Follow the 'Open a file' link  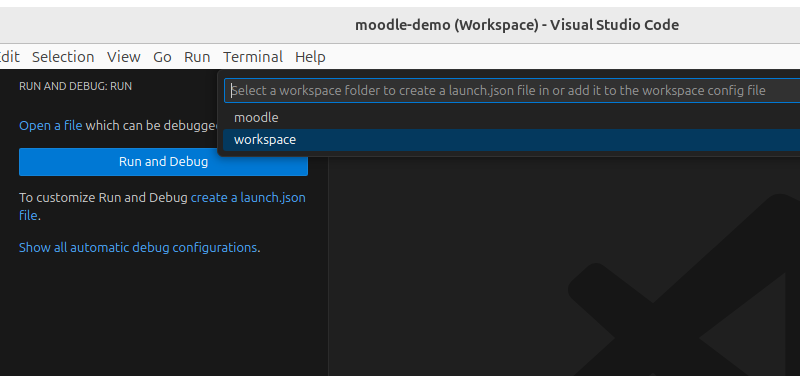tap(51, 126)
